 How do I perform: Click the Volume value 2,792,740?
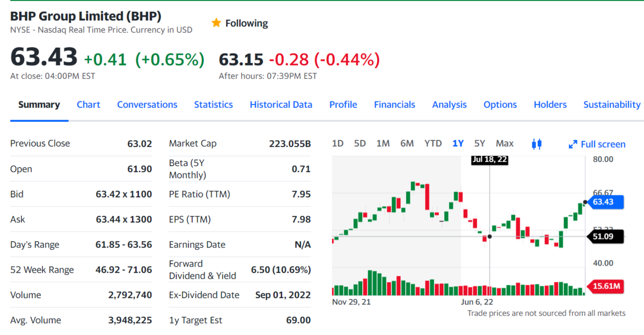pyautogui.click(x=130, y=295)
